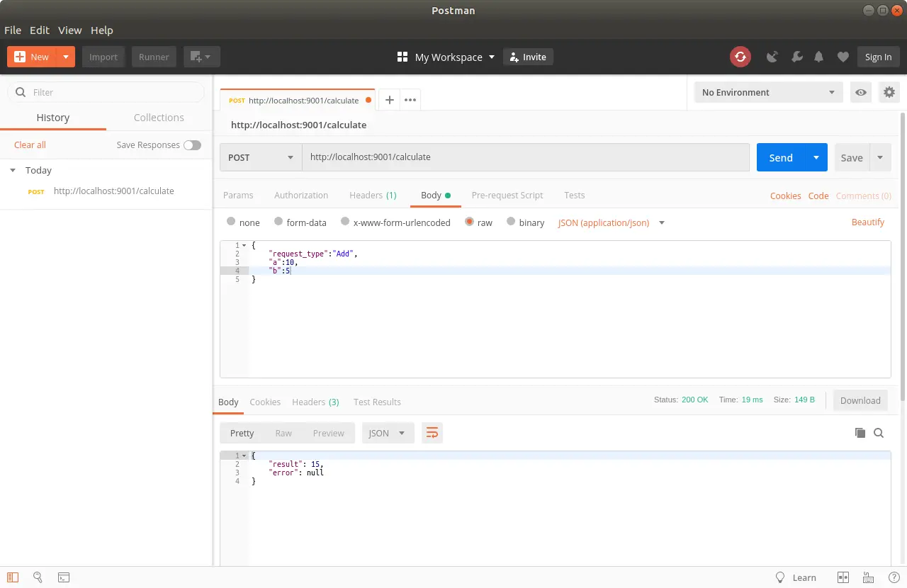The height and width of the screenshot is (588, 907).
Task: Open keyboard shortcuts icon
Action: [x=869, y=577]
